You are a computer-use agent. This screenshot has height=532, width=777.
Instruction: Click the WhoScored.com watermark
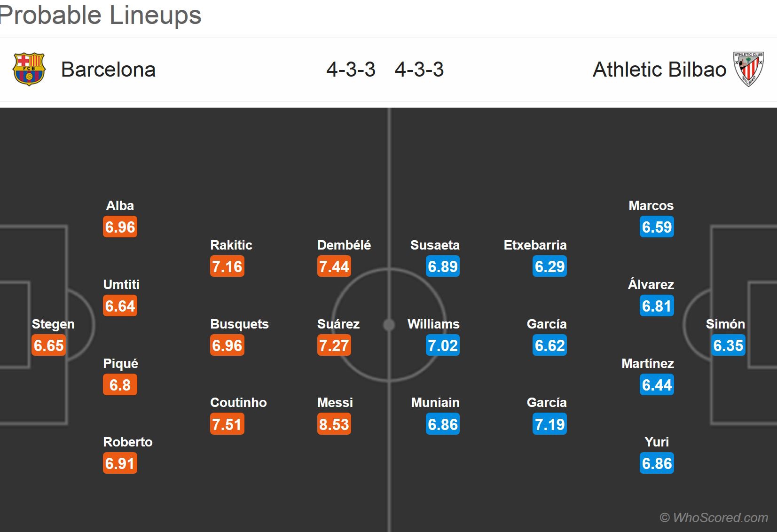714,517
